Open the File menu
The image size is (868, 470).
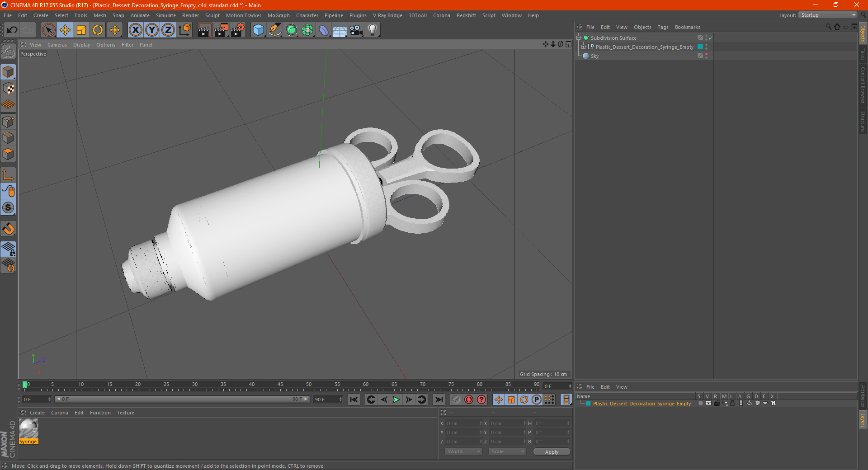pos(8,15)
